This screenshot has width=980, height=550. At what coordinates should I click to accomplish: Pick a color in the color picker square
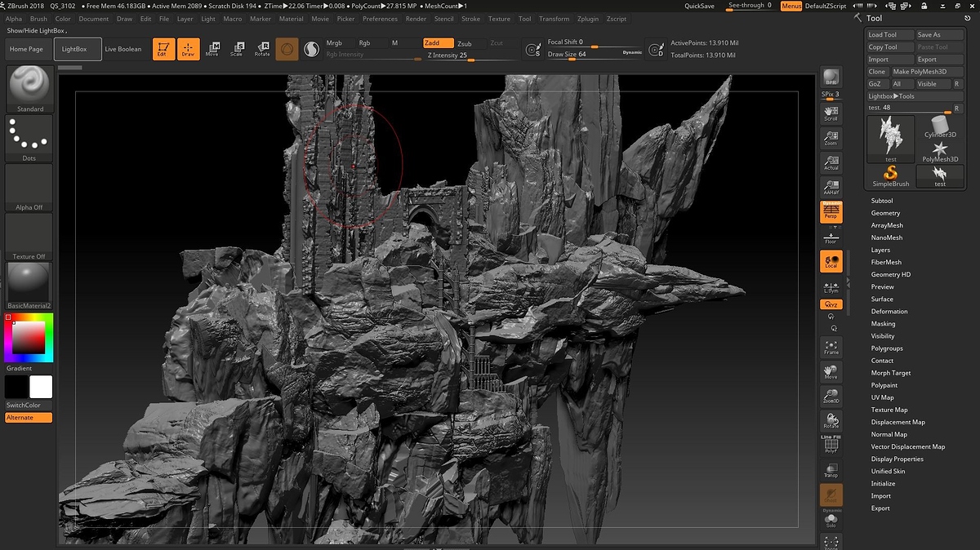(29, 338)
